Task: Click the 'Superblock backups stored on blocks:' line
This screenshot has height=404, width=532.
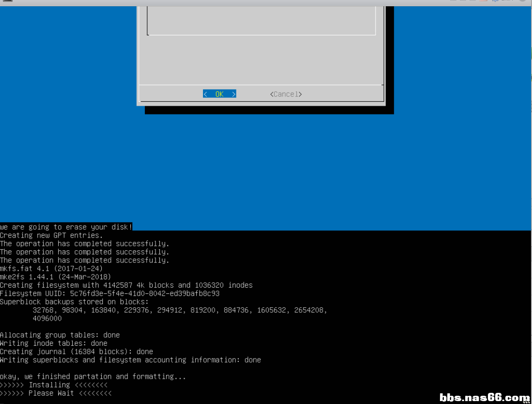Action: 74,302
